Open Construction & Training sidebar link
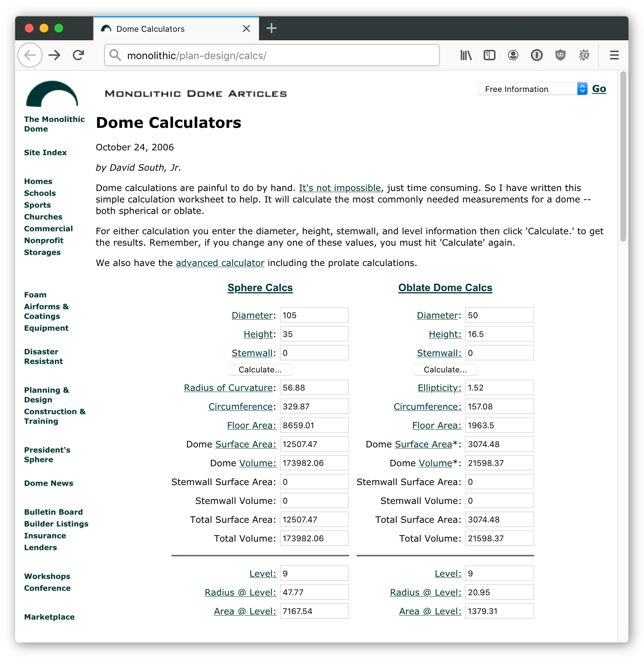 coord(55,416)
